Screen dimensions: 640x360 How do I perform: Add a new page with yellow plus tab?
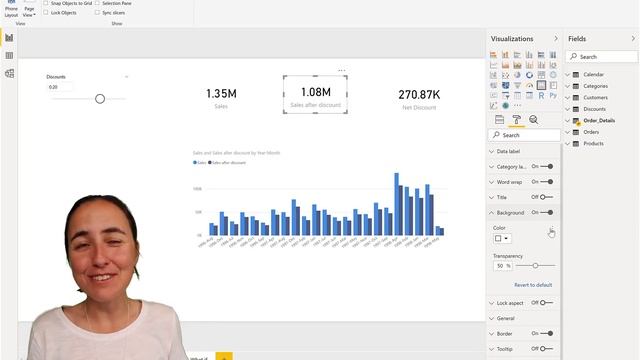click(224, 356)
